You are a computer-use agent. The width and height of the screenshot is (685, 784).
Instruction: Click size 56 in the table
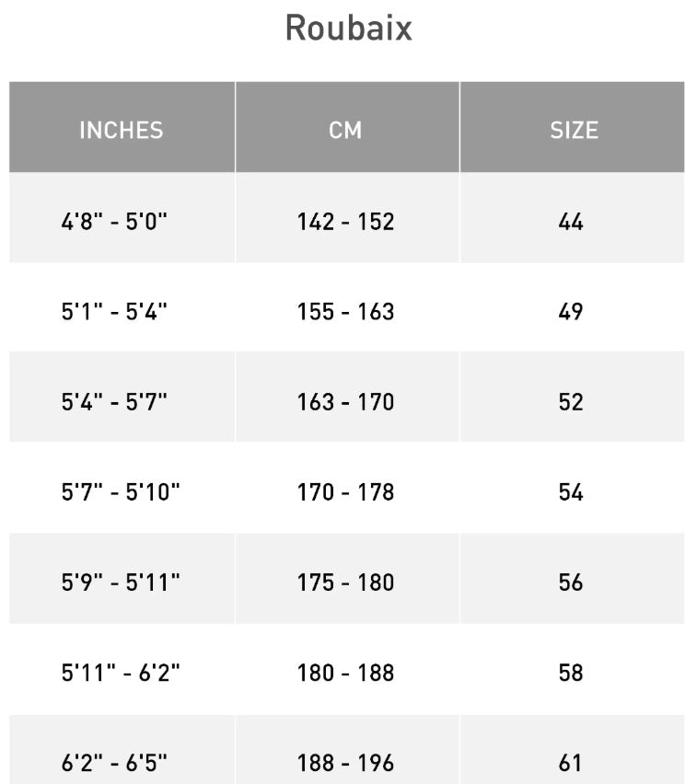click(571, 582)
